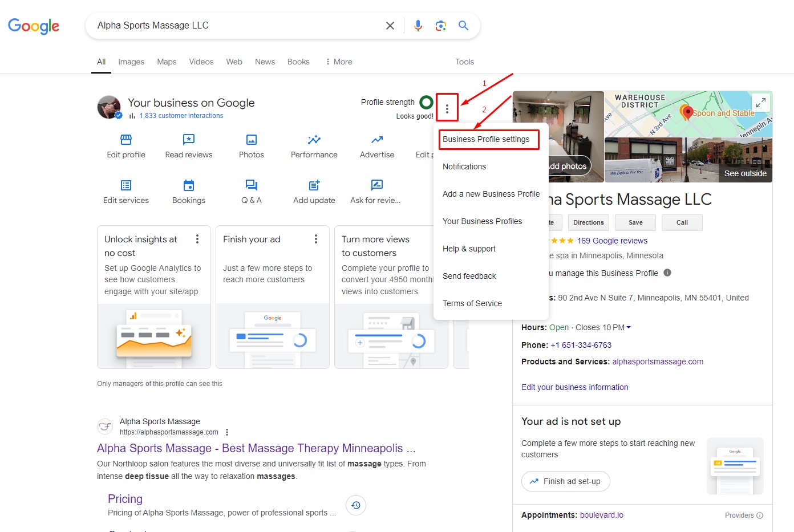Click the Search by image camera icon
The width and height of the screenshot is (794, 532).
click(x=440, y=26)
